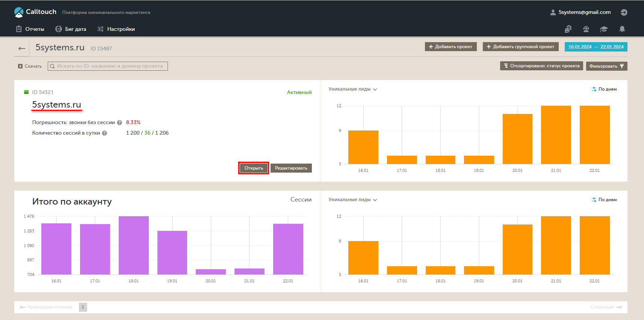The height and width of the screenshot is (320, 644).
Task: Open the Фильтровать filter
Action: 606,66
